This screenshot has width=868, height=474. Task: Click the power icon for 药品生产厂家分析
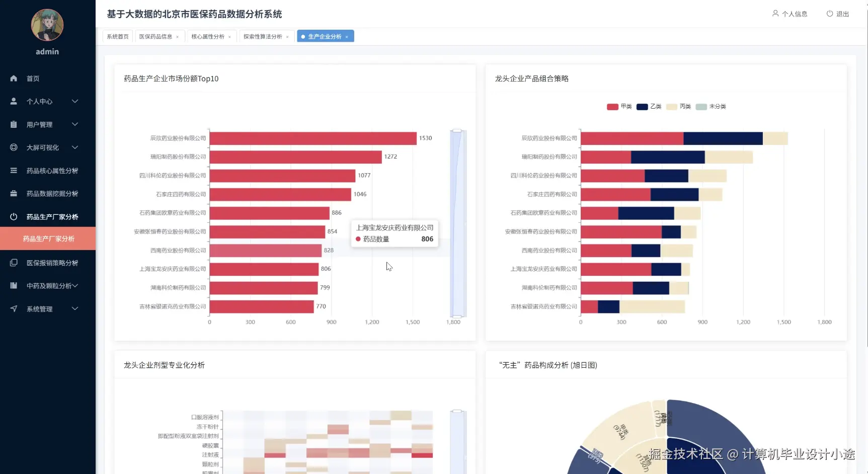(14, 216)
